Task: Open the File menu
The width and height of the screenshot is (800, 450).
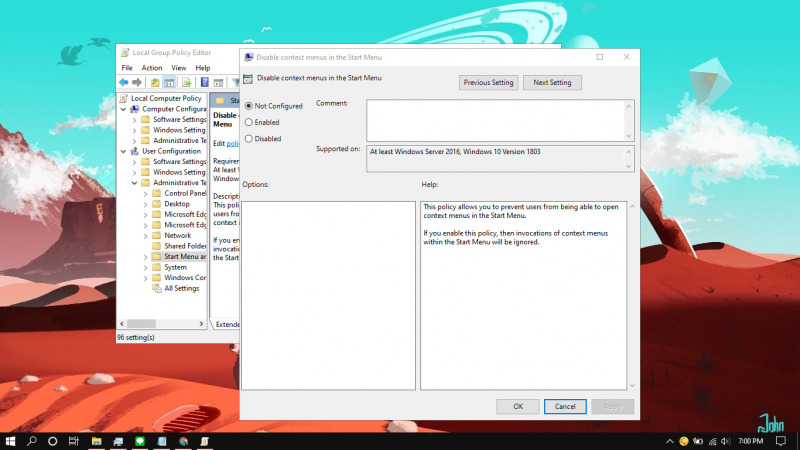Action: pos(127,67)
